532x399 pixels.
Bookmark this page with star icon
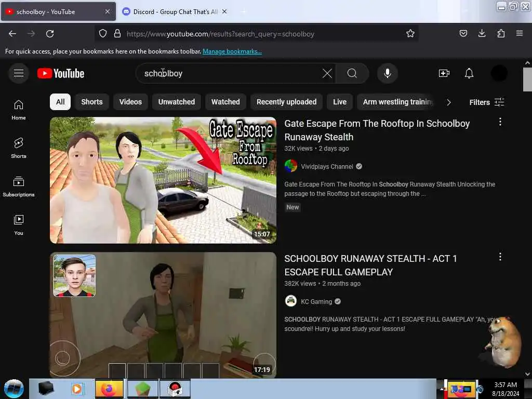[410, 34]
